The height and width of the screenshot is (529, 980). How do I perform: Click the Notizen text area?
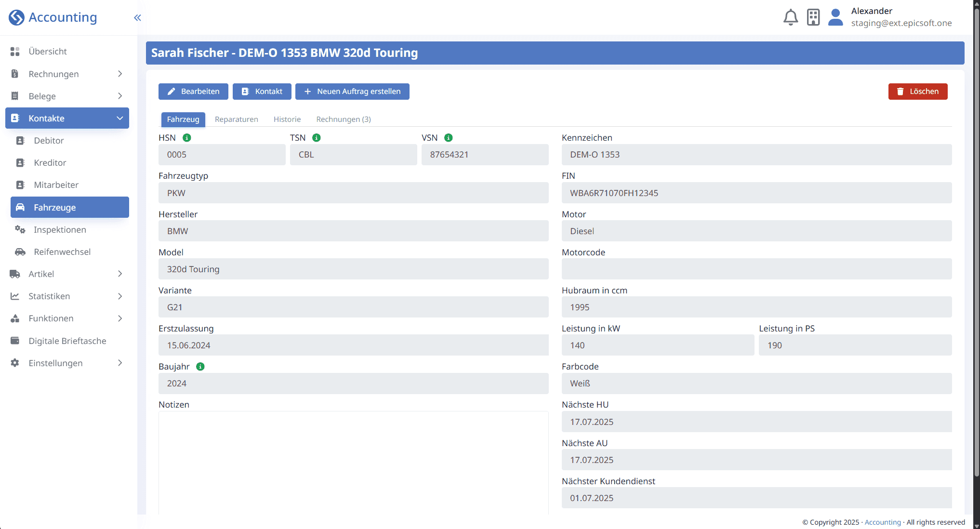click(x=354, y=463)
